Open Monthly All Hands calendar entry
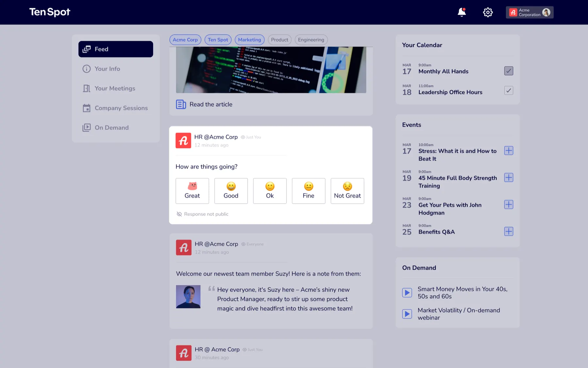Viewport: 588px width, 368px height. [443, 71]
